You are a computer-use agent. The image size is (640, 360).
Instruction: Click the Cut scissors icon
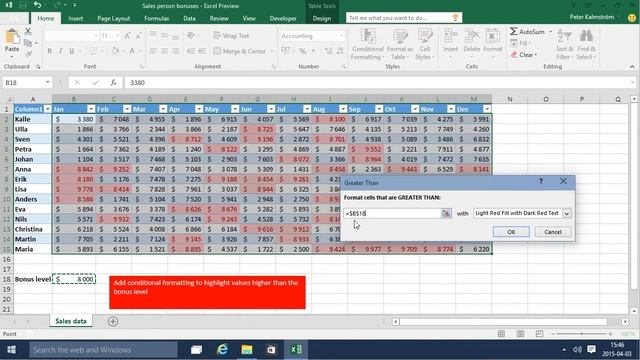coord(28,31)
